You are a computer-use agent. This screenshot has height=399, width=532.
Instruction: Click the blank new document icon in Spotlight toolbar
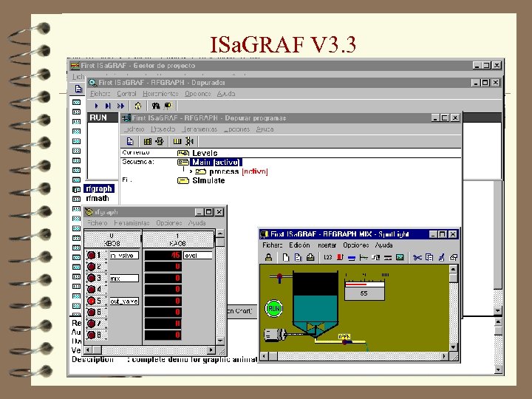pos(286,258)
